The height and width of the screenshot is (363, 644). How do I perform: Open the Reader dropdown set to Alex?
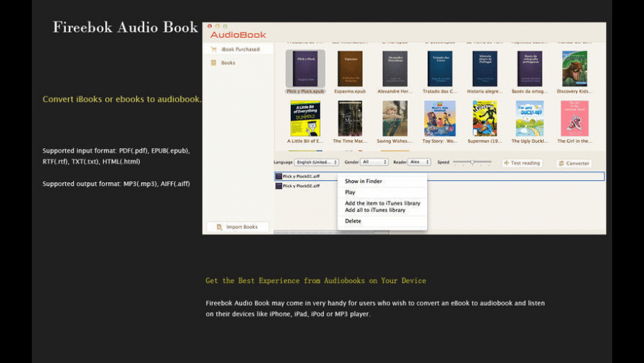pos(419,162)
